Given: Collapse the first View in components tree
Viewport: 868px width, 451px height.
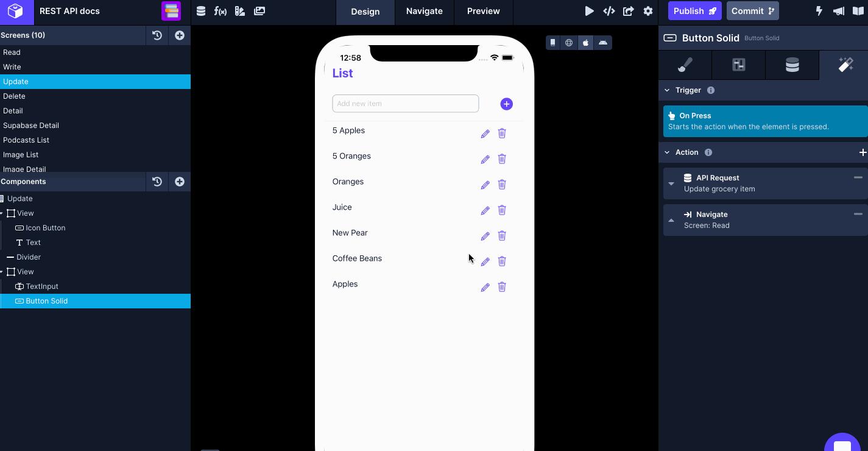Looking at the screenshot, I should coord(2,213).
